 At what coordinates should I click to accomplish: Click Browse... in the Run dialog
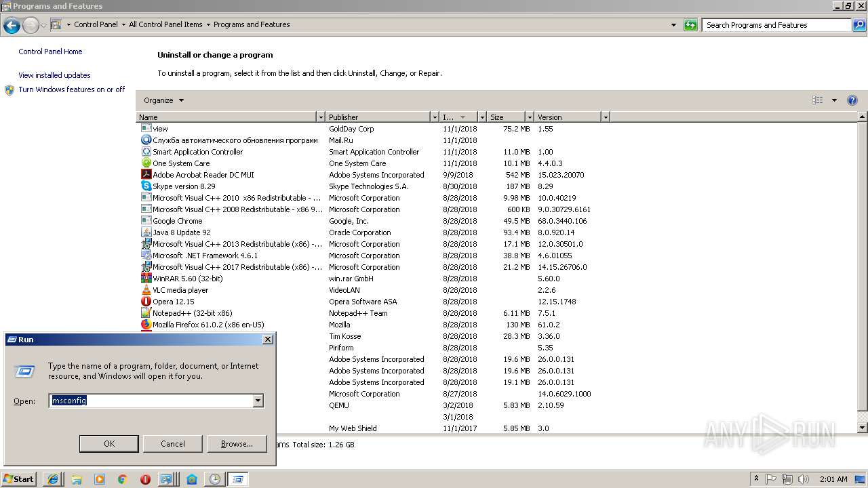point(237,444)
